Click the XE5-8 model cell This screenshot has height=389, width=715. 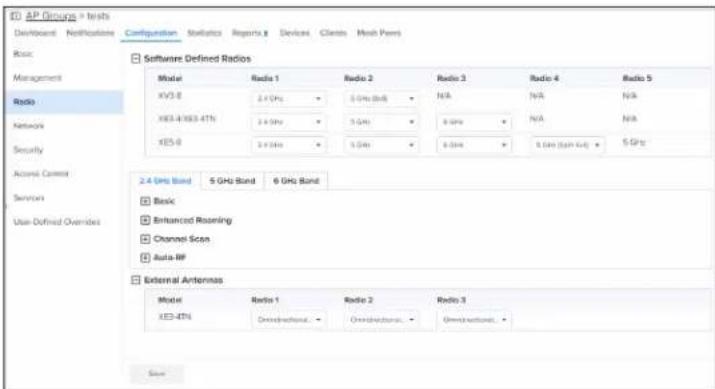(170, 142)
